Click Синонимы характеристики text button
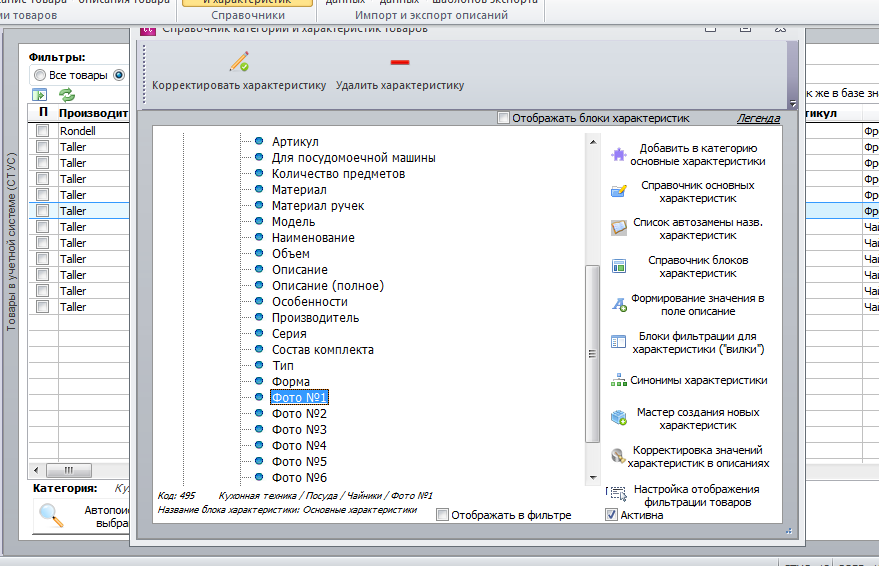The height and width of the screenshot is (566, 879). coord(698,380)
